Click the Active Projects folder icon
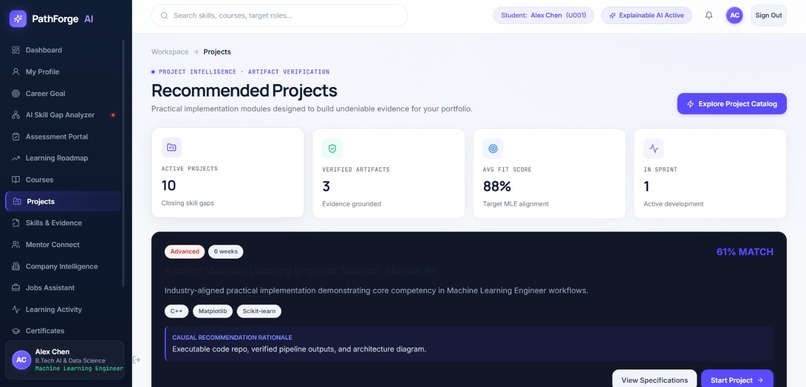This screenshot has width=806, height=387. click(172, 148)
